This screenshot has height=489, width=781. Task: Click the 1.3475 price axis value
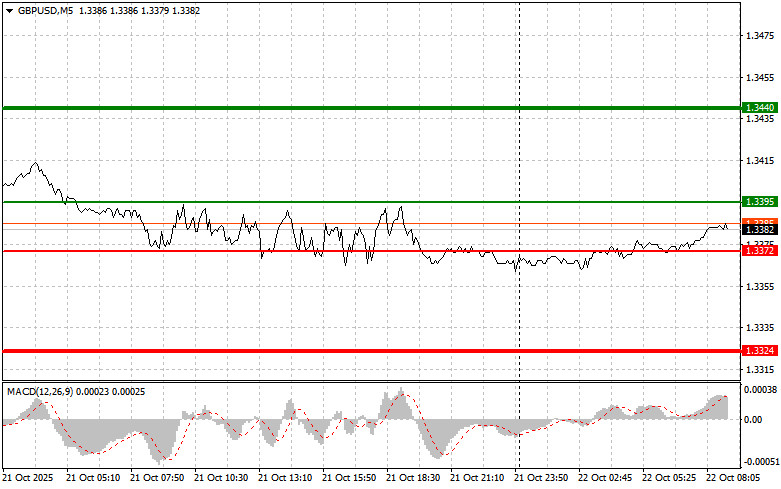(x=760, y=36)
